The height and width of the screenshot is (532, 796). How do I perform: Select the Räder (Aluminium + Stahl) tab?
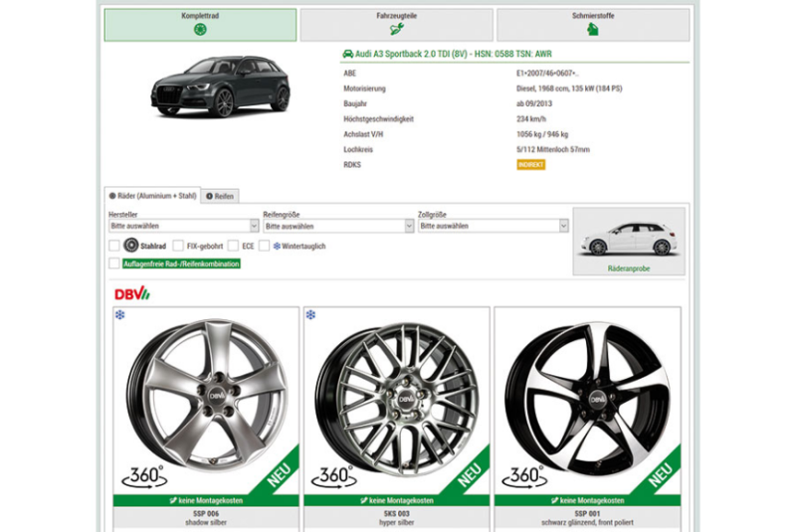[152, 196]
